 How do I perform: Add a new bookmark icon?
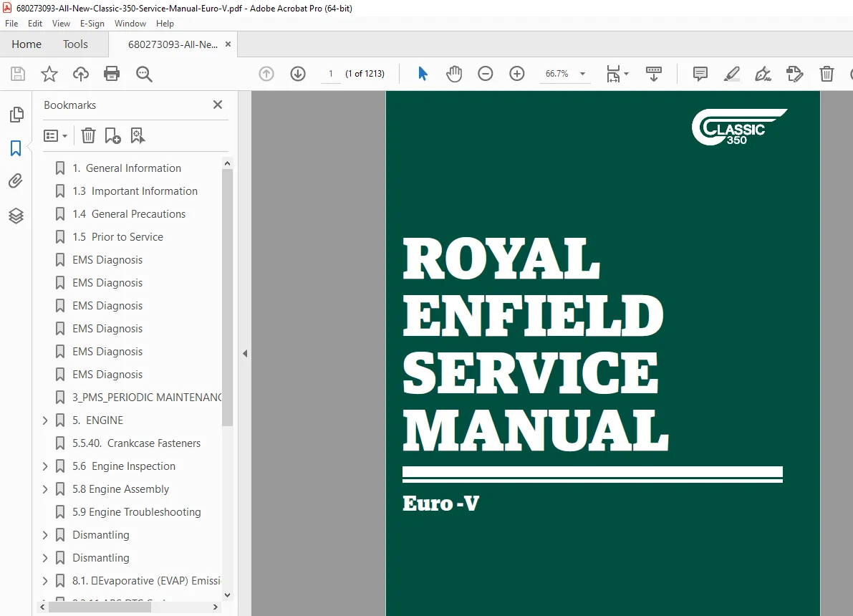pos(112,135)
